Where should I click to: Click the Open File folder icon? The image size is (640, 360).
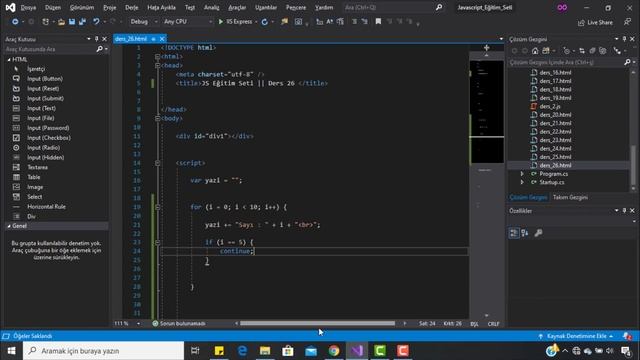coord(61,22)
